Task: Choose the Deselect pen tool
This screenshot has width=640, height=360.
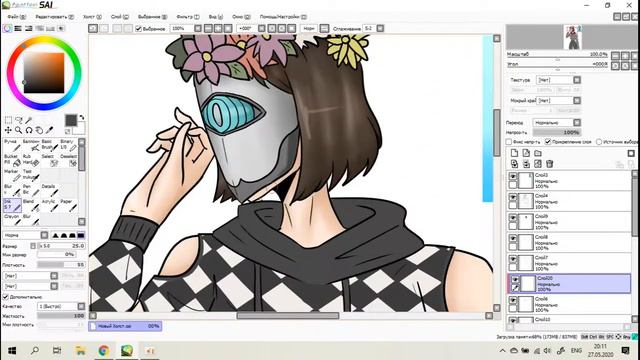Action: pos(68,160)
